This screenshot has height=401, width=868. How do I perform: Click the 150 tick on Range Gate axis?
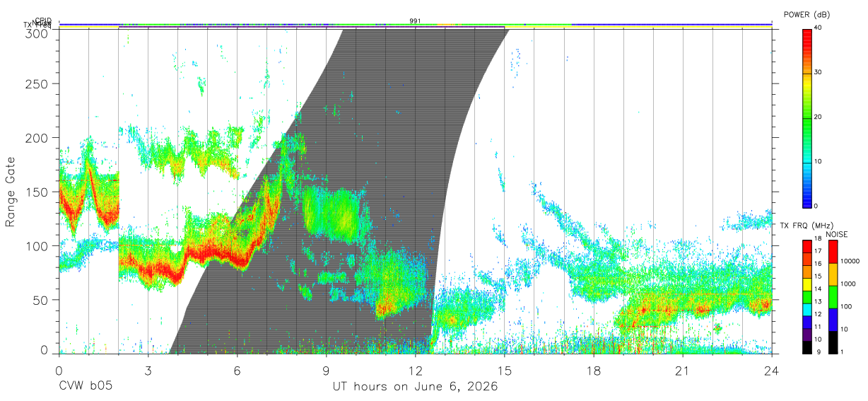pyautogui.click(x=37, y=192)
